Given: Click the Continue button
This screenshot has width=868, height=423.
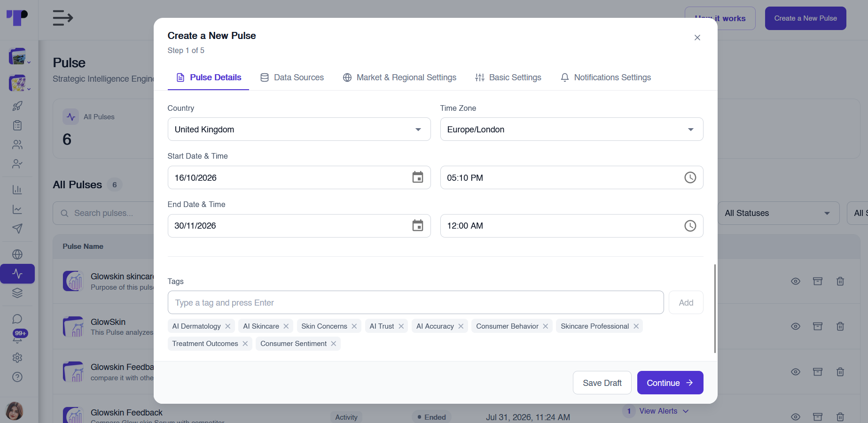Looking at the screenshot, I should point(670,383).
